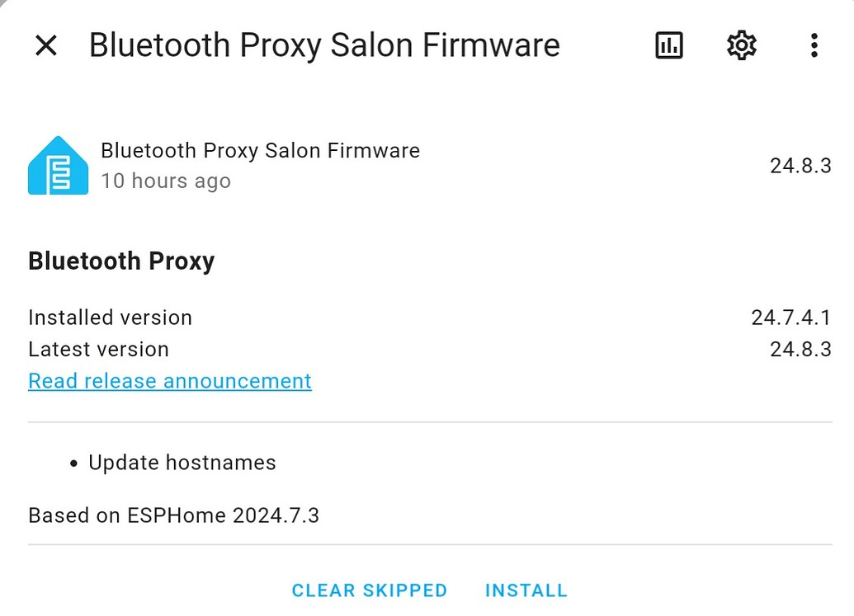Close the Bluetooth Proxy Salon Firmware dialog

click(x=46, y=45)
